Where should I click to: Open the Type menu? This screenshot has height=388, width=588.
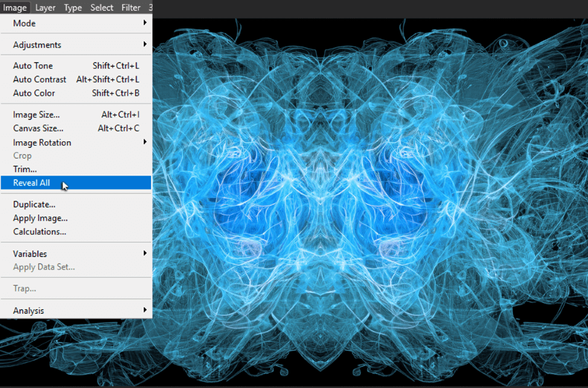click(x=73, y=8)
